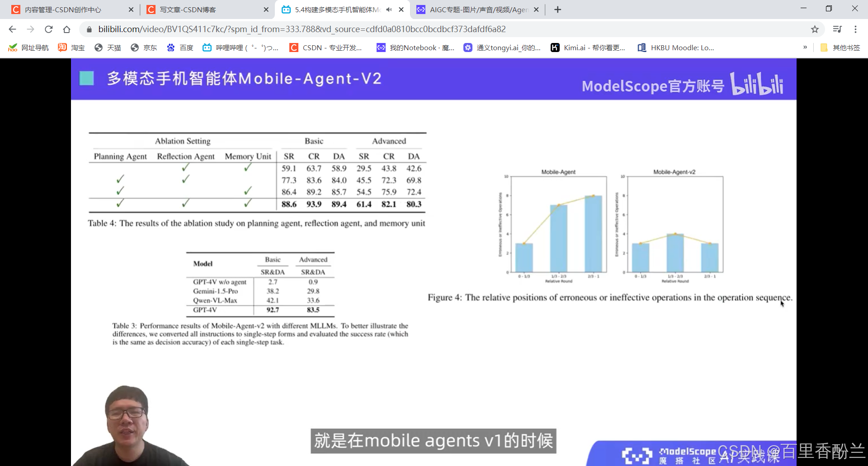This screenshot has width=868, height=466.
Task: Open 通义tongyi.ai bookmark
Action: [x=502, y=48]
